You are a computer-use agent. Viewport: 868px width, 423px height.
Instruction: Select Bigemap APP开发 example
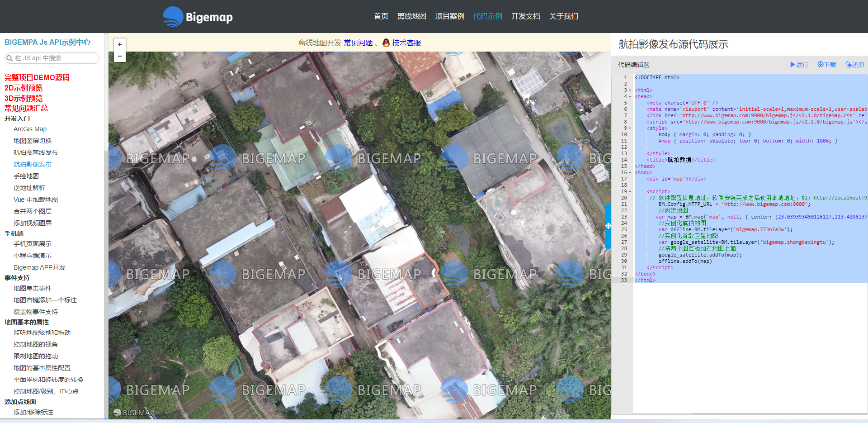(39, 267)
